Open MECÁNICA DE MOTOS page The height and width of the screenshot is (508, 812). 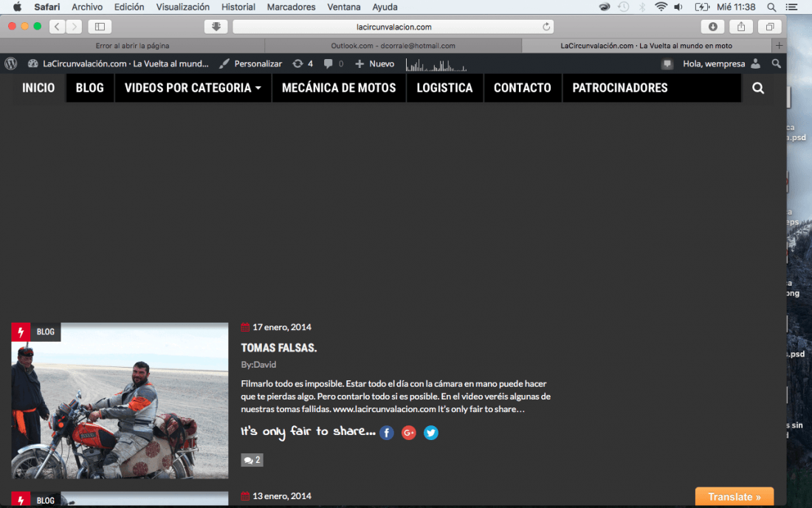tap(339, 88)
